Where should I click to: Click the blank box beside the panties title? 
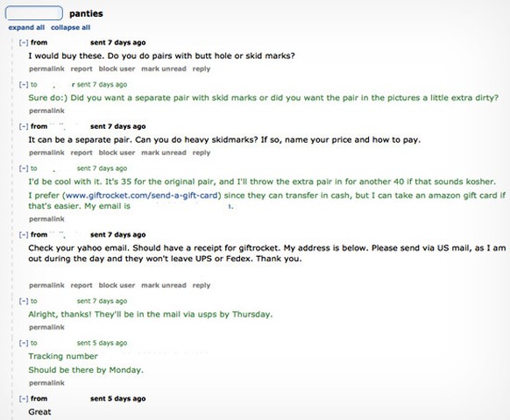point(34,13)
